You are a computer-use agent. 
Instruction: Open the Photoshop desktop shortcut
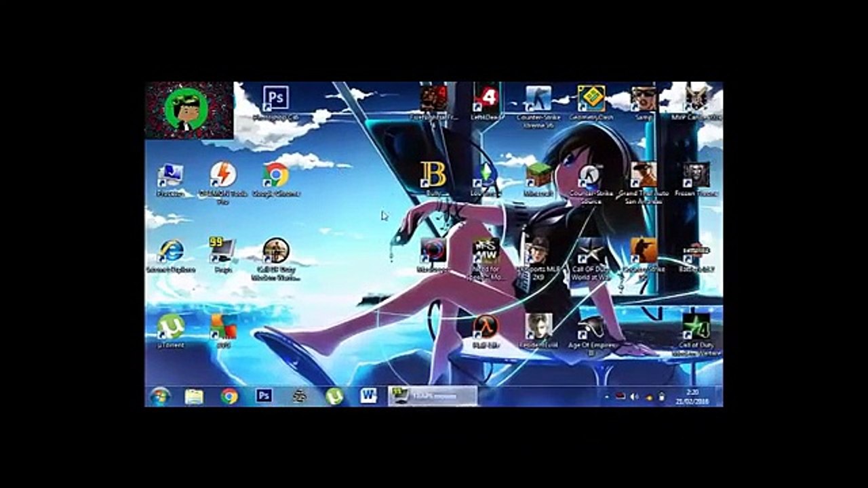[x=275, y=103]
